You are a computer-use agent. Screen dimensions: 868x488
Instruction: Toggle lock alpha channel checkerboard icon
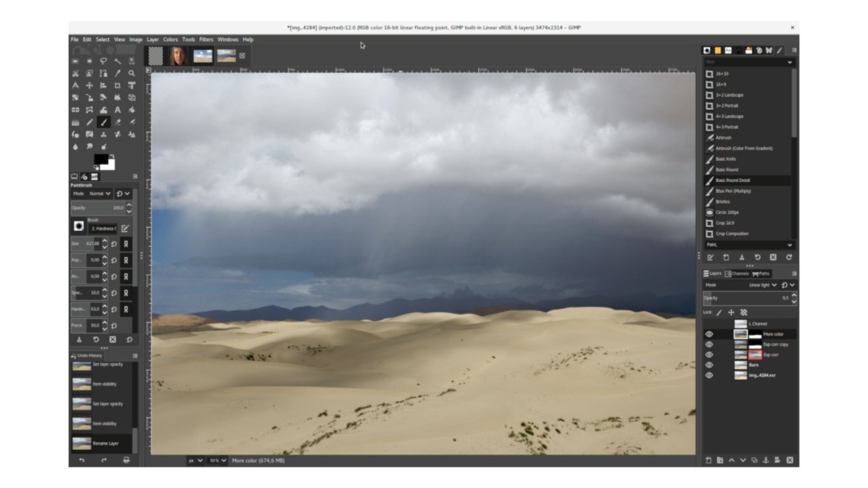point(744,312)
